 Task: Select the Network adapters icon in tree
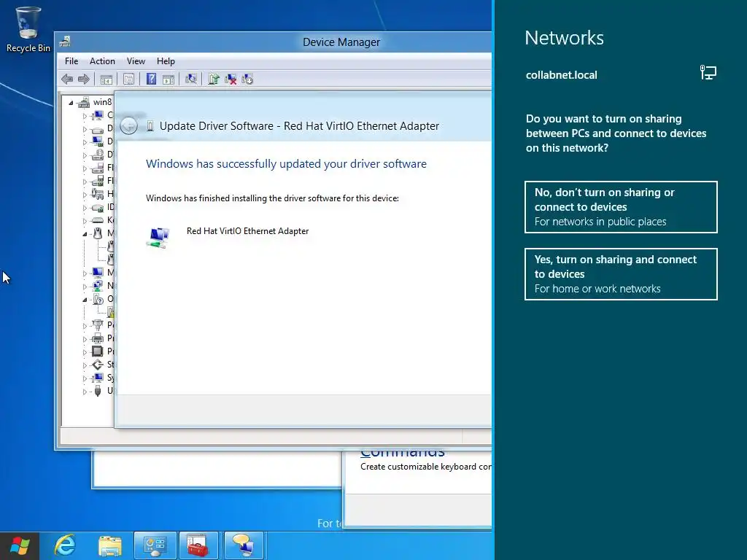(98, 286)
